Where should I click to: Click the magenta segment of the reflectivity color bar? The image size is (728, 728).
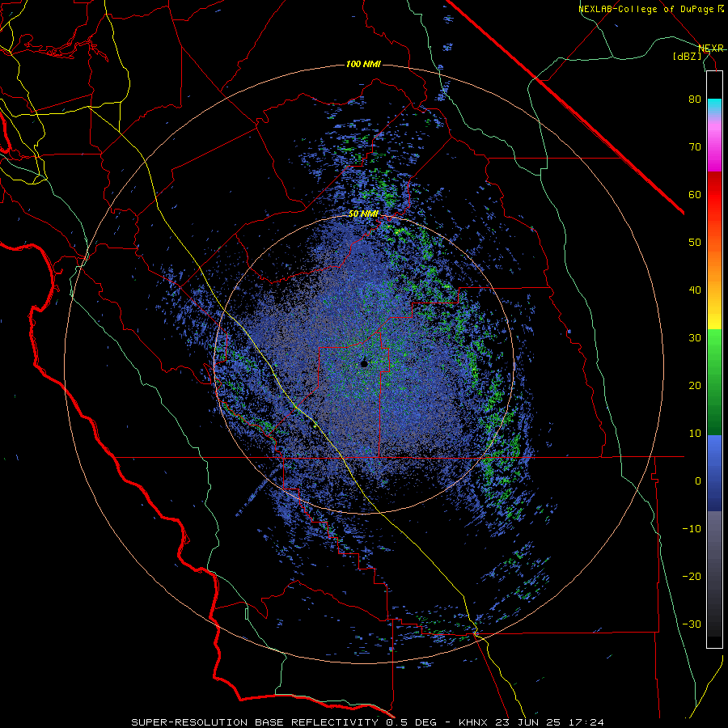714,149
